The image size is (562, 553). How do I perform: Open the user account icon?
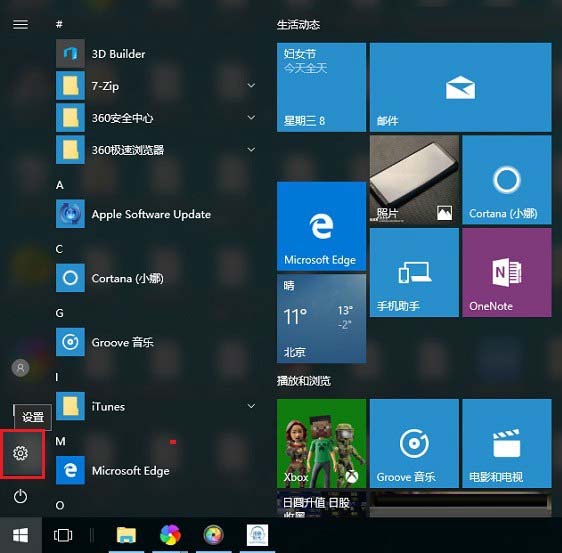pos(20,368)
